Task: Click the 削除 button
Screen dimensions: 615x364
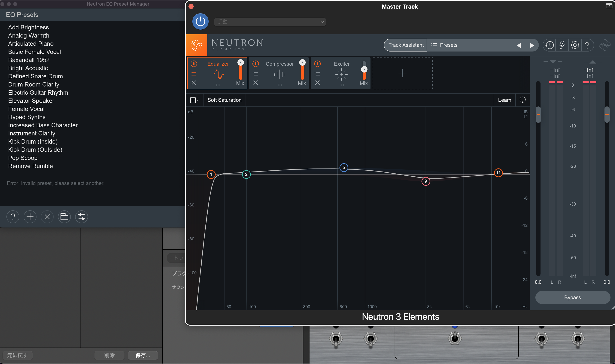Action: [109, 355]
